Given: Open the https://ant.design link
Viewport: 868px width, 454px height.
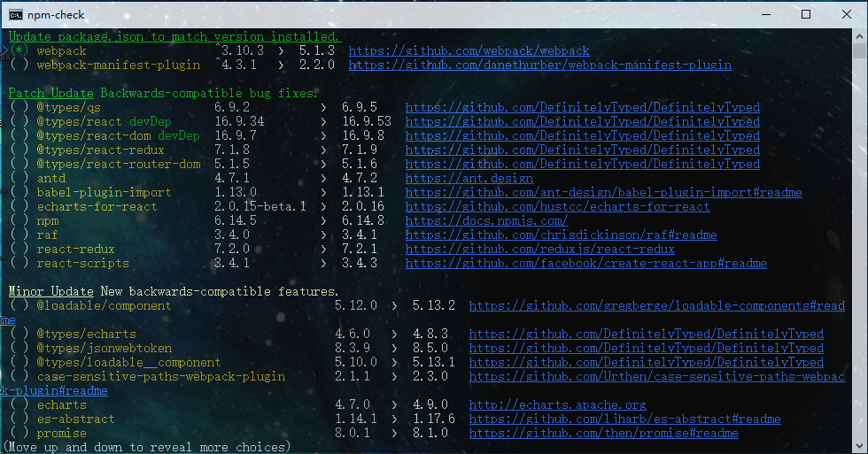Looking at the screenshot, I should click(x=469, y=178).
